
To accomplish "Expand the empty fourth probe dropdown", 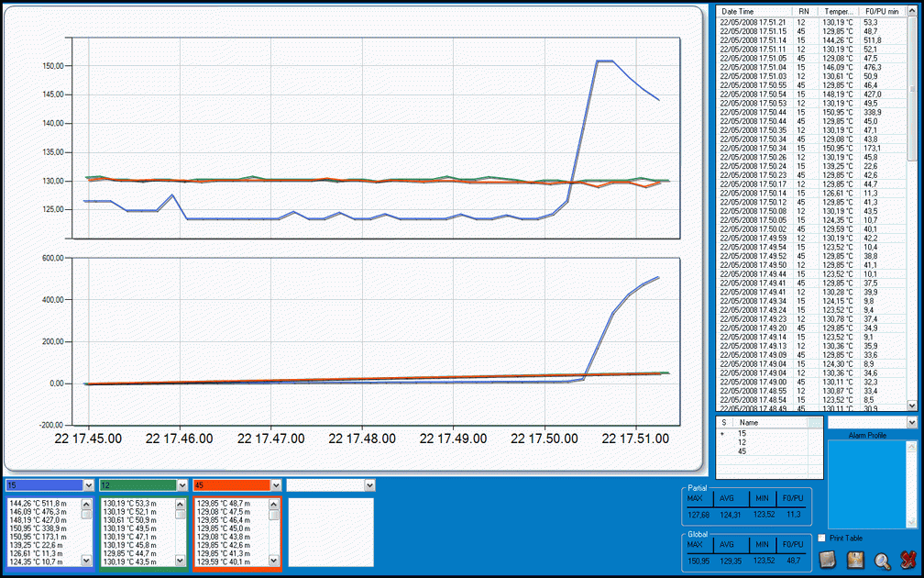I will point(369,484).
